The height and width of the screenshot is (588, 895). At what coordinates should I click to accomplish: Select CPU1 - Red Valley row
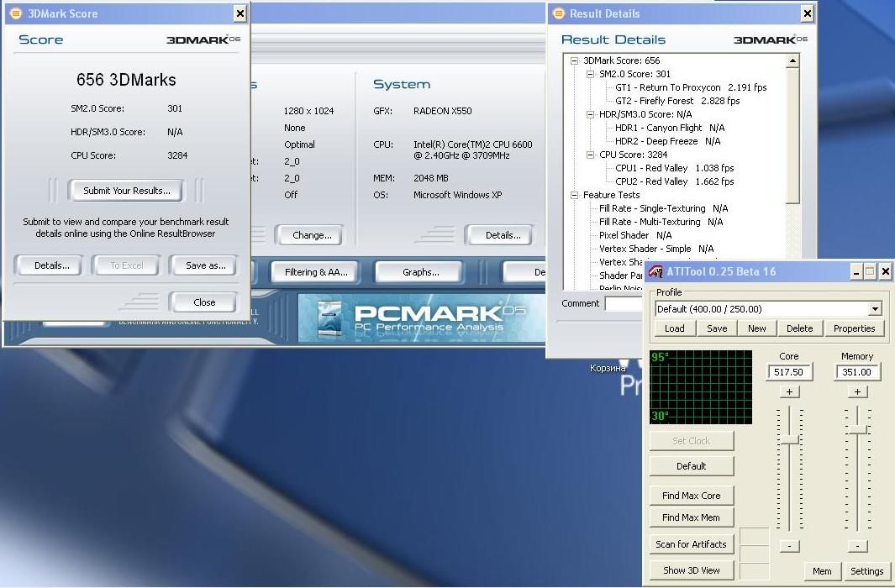(674, 168)
